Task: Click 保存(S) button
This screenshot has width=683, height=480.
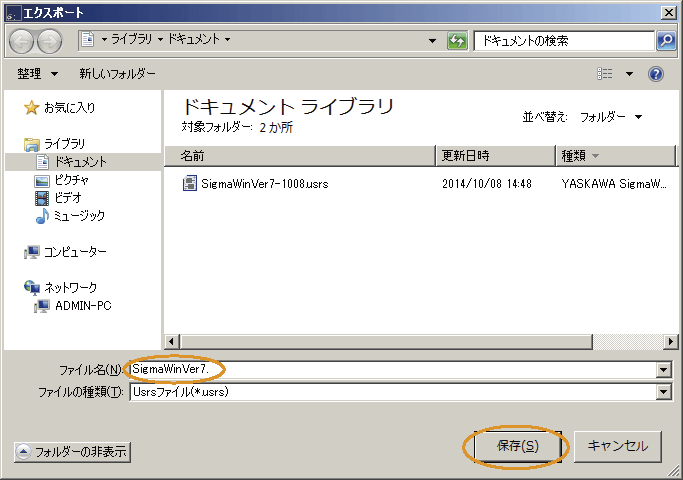Action: [x=517, y=446]
